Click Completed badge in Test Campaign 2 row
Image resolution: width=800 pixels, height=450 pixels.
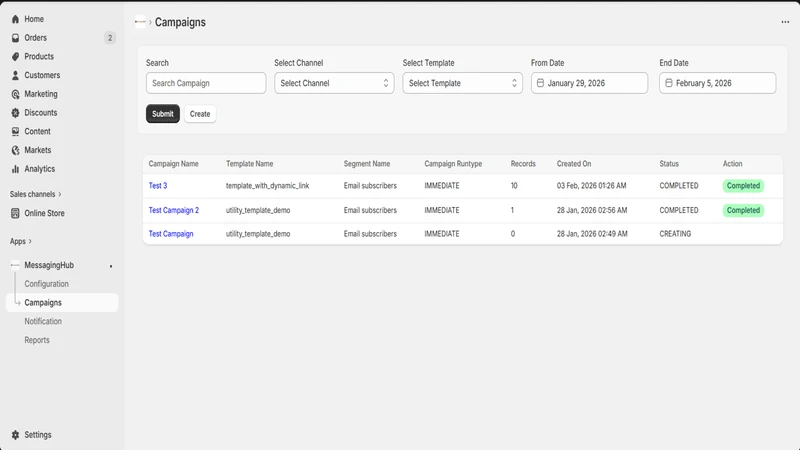point(743,210)
